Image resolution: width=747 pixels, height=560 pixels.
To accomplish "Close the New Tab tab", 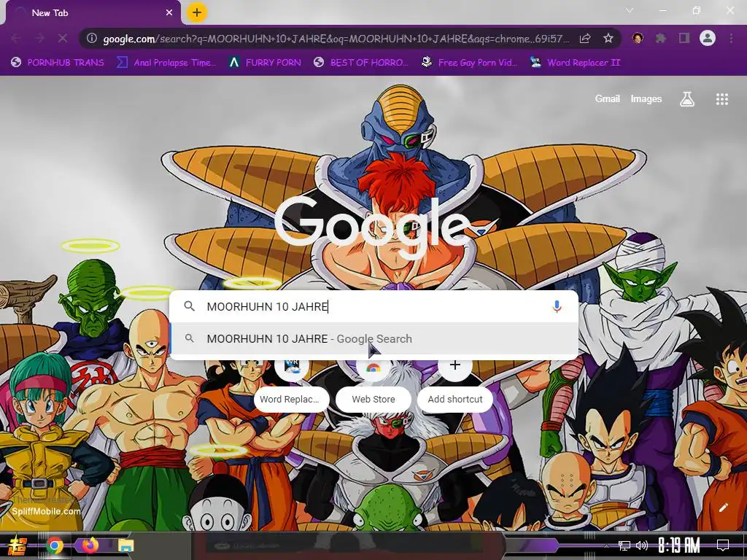I will [169, 12].
